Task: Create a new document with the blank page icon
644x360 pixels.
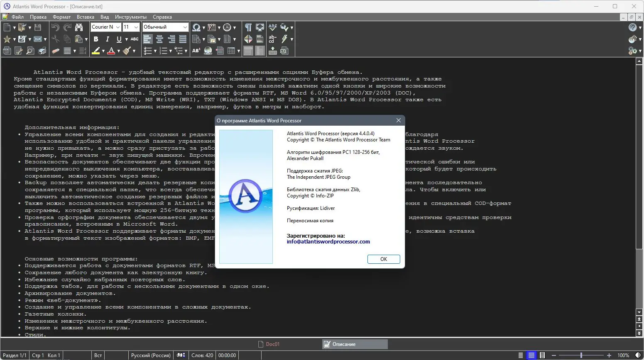Action: point(7,27)
